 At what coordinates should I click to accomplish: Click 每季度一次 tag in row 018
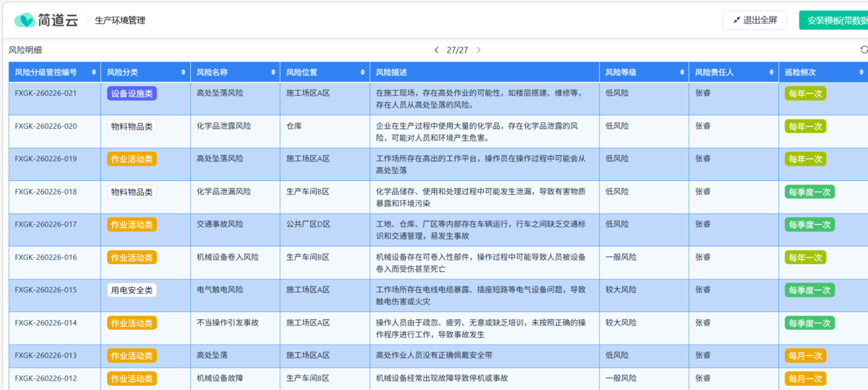click(x=809, y=192)
